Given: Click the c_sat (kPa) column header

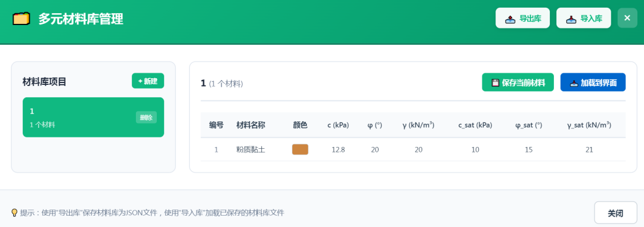Looking at the screenshot, I should tap(475, 125).
